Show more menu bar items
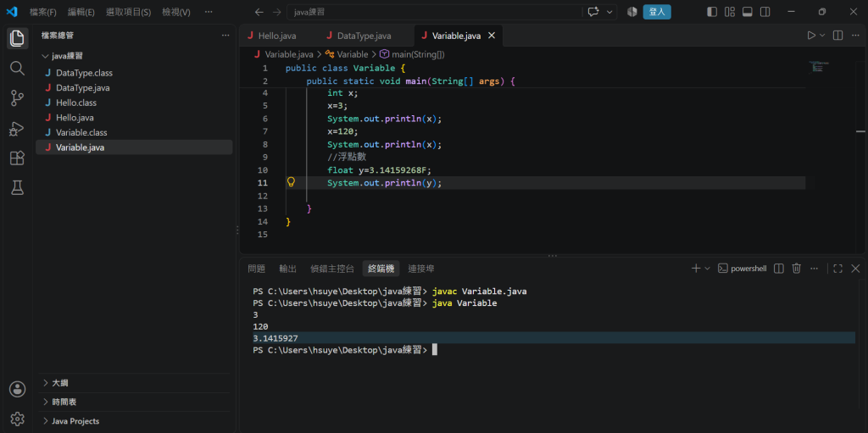This screenshot has width=868, height=433. 209,12
